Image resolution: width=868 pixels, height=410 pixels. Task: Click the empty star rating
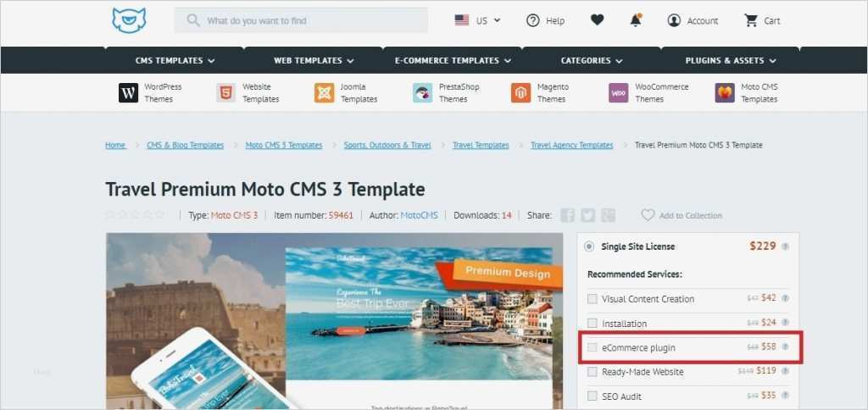click(x=136, y=214)
